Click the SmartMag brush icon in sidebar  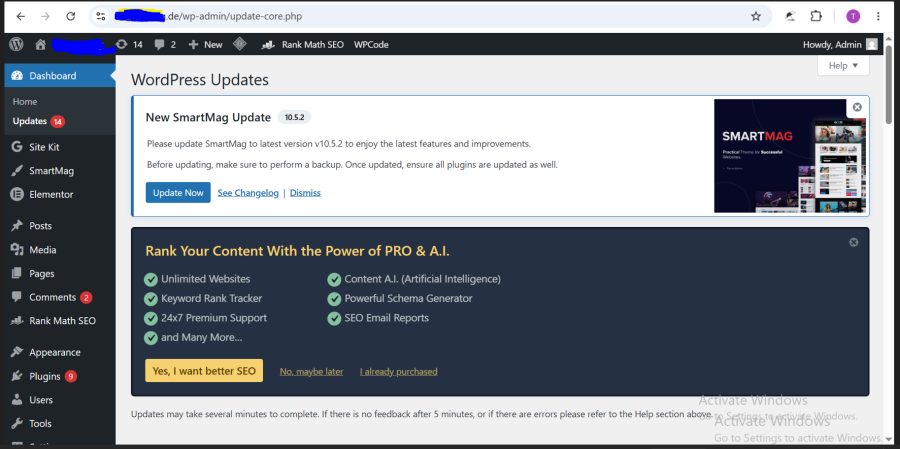coord(17,171)
